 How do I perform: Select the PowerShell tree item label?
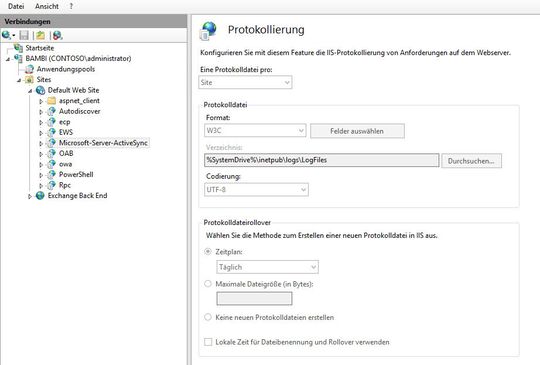(x=76, y=175)
